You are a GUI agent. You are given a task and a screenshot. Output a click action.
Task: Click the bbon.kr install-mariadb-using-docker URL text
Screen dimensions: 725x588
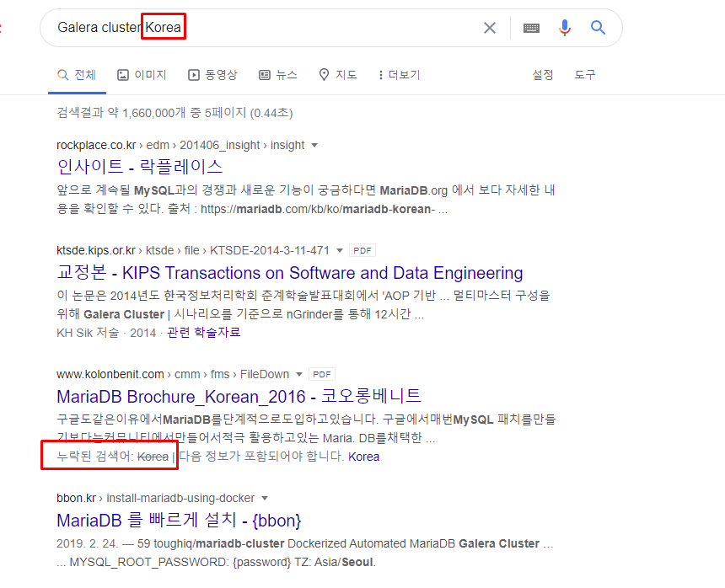(x=155, y=498)
